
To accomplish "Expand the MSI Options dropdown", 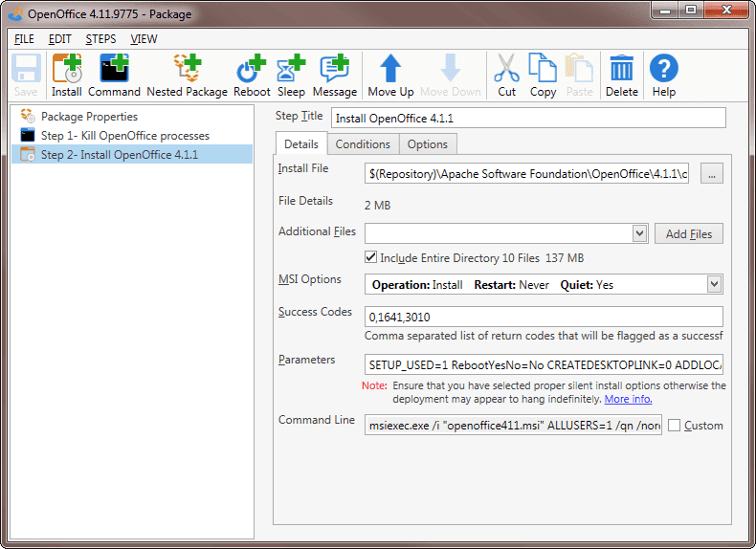I will point(714,284).
